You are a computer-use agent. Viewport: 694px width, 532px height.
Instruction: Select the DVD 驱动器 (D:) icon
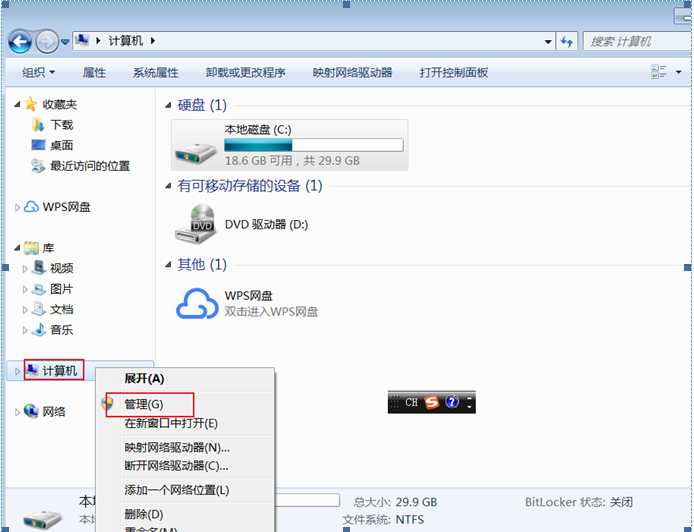pos(197,224)
